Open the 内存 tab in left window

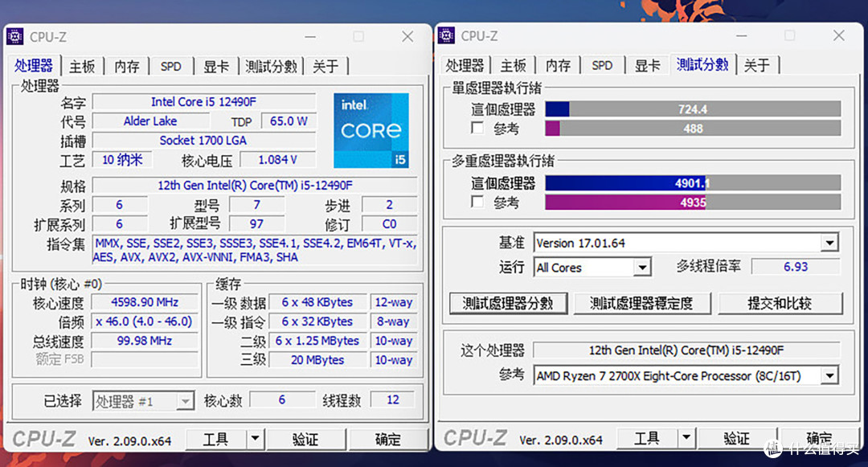click(x=127, y=67)
